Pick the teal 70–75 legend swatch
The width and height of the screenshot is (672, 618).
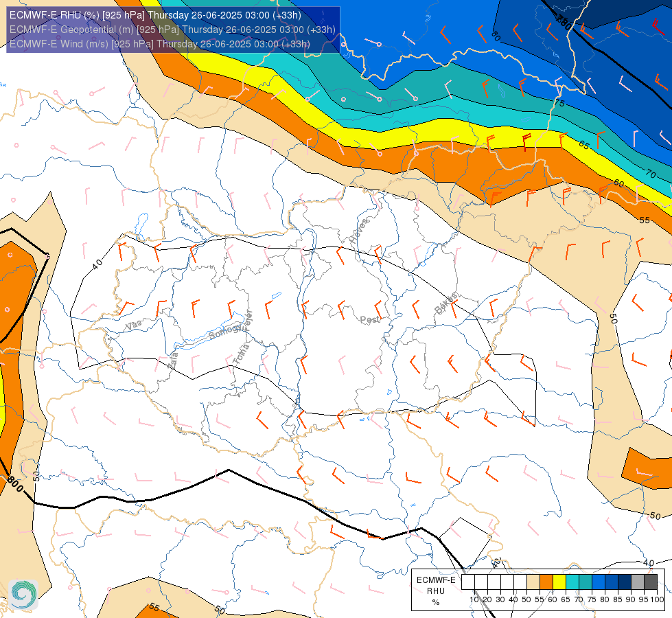(586, 582)
